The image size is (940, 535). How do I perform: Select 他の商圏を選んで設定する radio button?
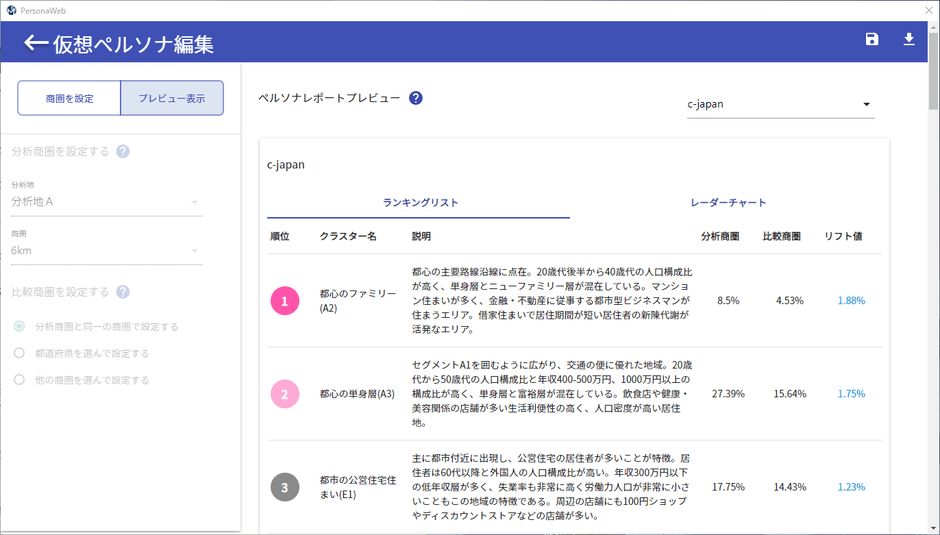[19, 380]
